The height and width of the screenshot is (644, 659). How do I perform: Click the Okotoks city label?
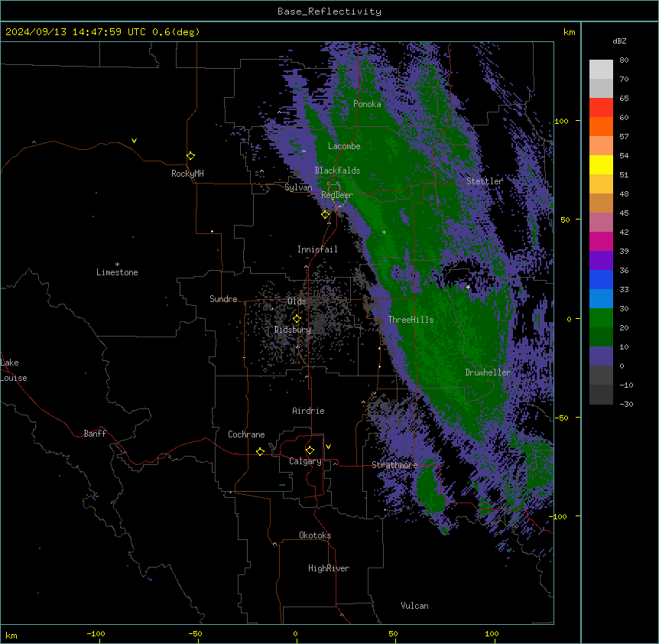tap(315, 535)
